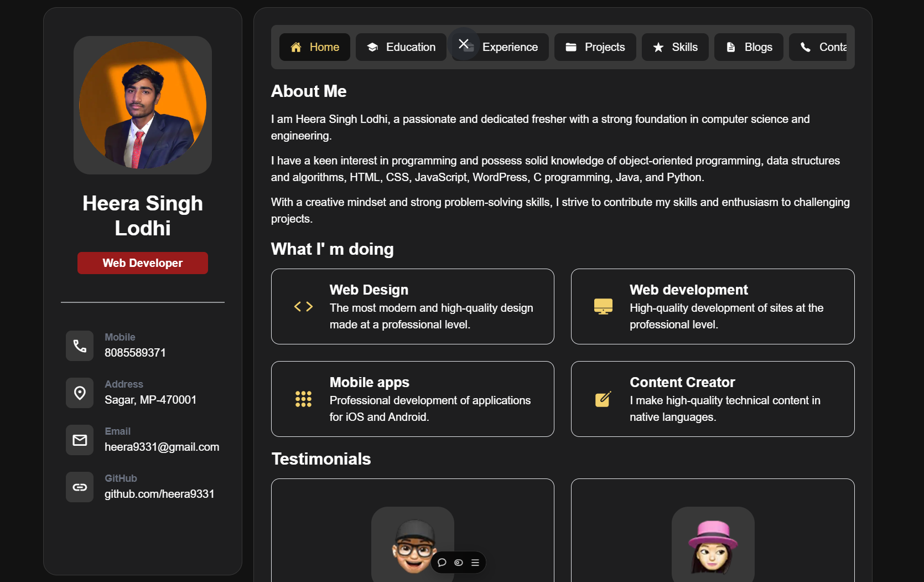Viewport: 924px width, 582px height.
Task: Click the Mobile apps grid icon
Action: click(x=303, y=399)
